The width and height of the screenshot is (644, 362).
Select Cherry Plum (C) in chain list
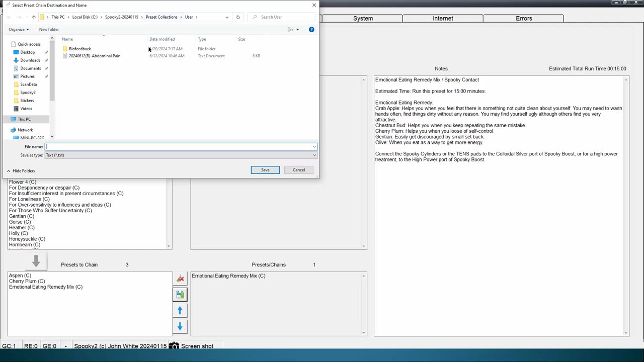pyautogui.click(x=27, y=281)
